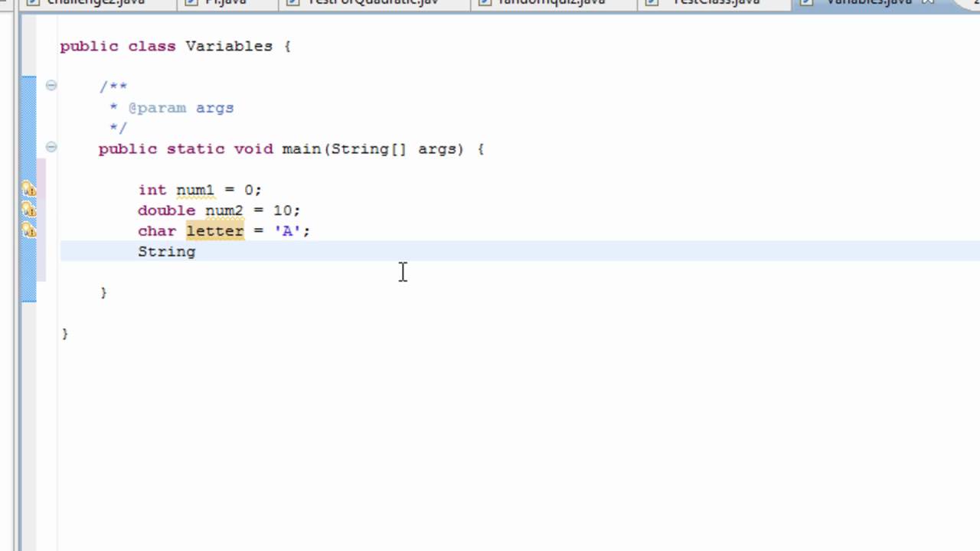Click warning marker beside int num1 line

pos(28,189)
